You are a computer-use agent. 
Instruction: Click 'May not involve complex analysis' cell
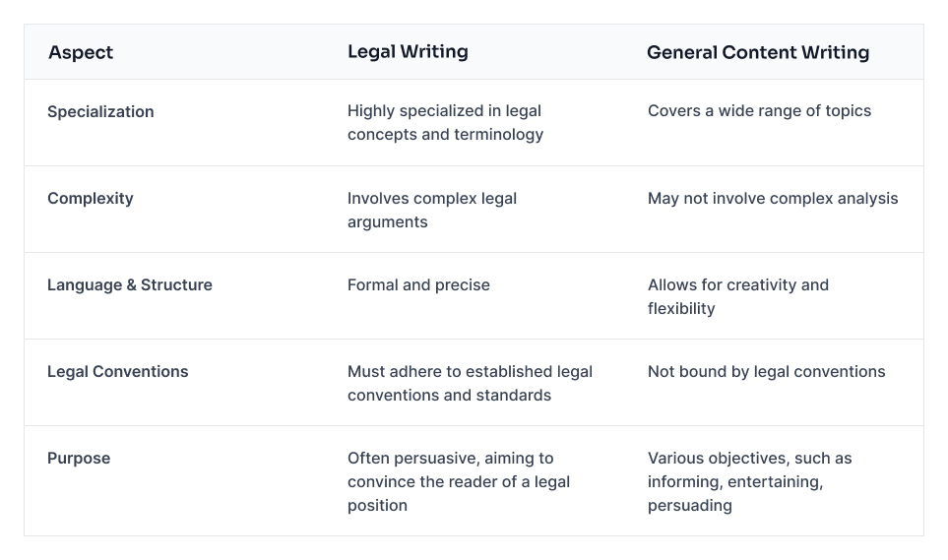pos(773,198)
